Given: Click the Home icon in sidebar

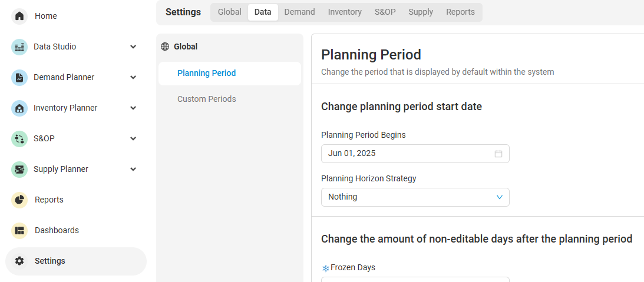Looking at the screenshot, I should (x=19, y=16).
